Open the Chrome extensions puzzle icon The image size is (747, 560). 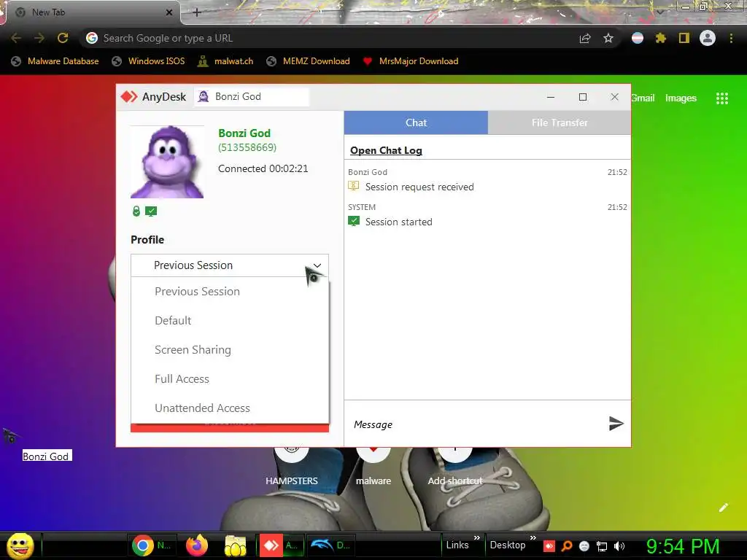(x=661, y=38)
